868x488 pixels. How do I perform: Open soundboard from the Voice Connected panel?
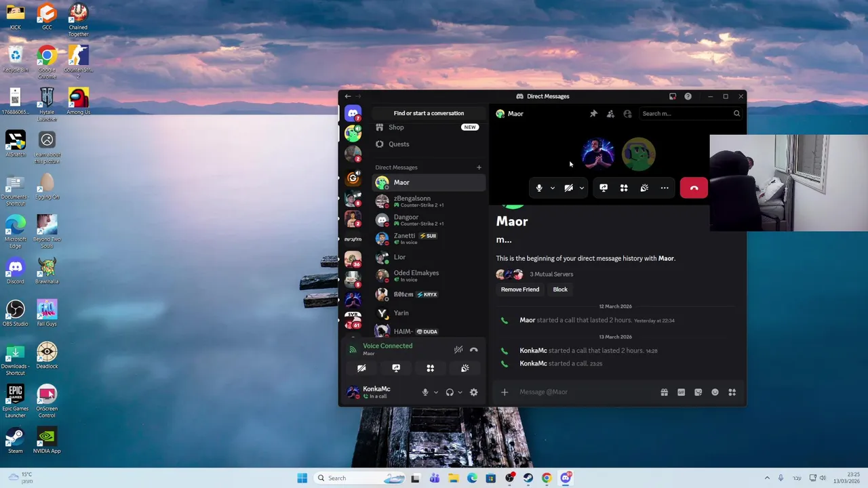[x=465, y=368]
